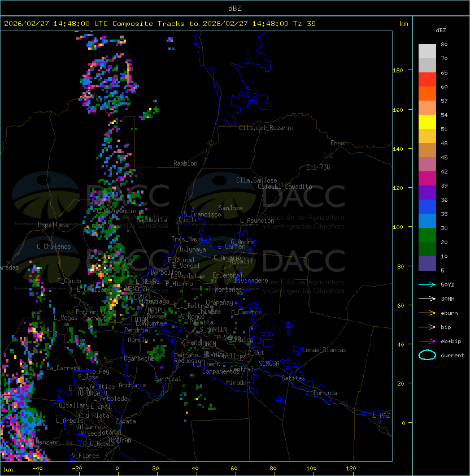The image size is (470, 476).
Task: Click the 'Uspallata' map label
Action: 53,225
